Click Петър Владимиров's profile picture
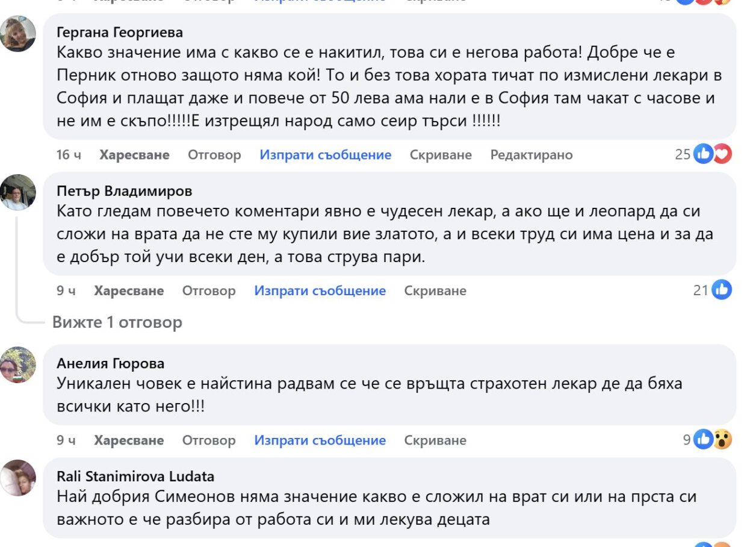The image size is (756, 547). tap(18, 192)
